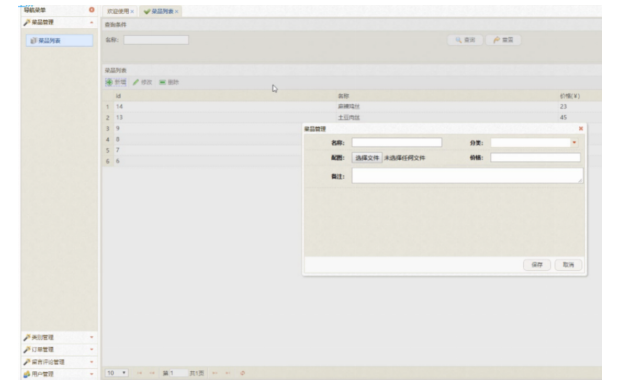Switch to the 欢迎使用 tab
The height and width of the screenshot is (387, 641).
tap(118, 11)
